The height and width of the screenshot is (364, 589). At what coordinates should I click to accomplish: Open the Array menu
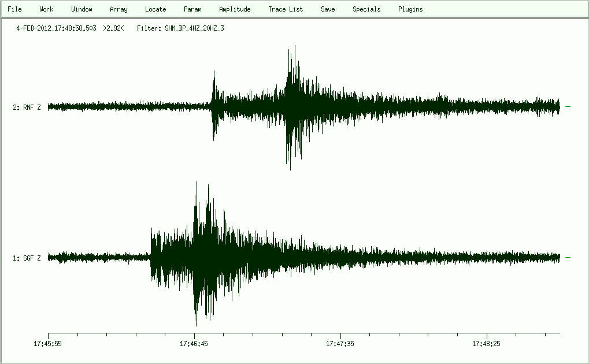pos(118,9)
